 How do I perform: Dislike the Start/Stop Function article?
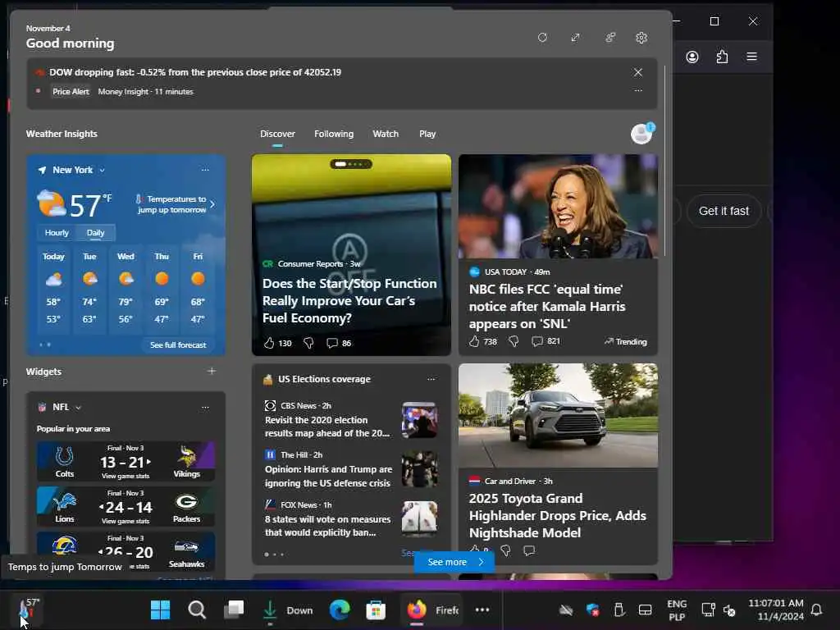point(308,343)
